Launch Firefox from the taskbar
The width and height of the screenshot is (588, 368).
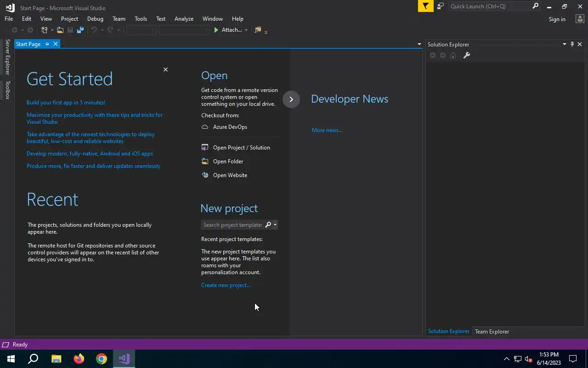(x=79, y=359)
